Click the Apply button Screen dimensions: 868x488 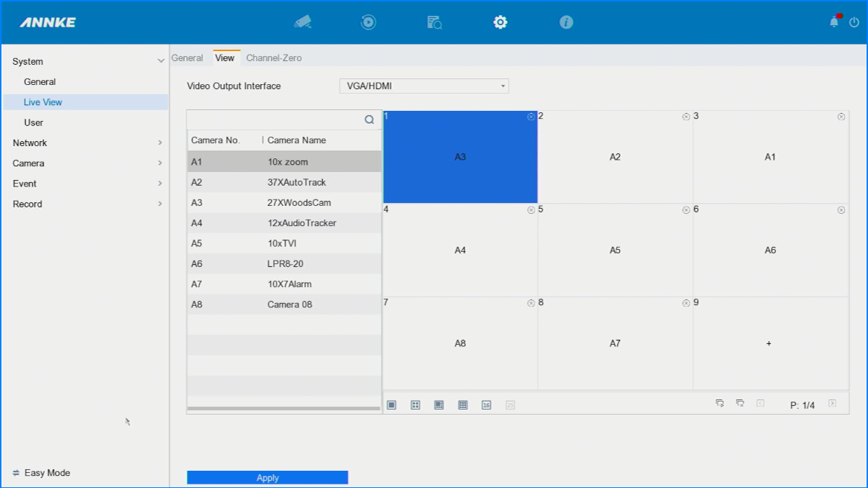click(268, 478)
